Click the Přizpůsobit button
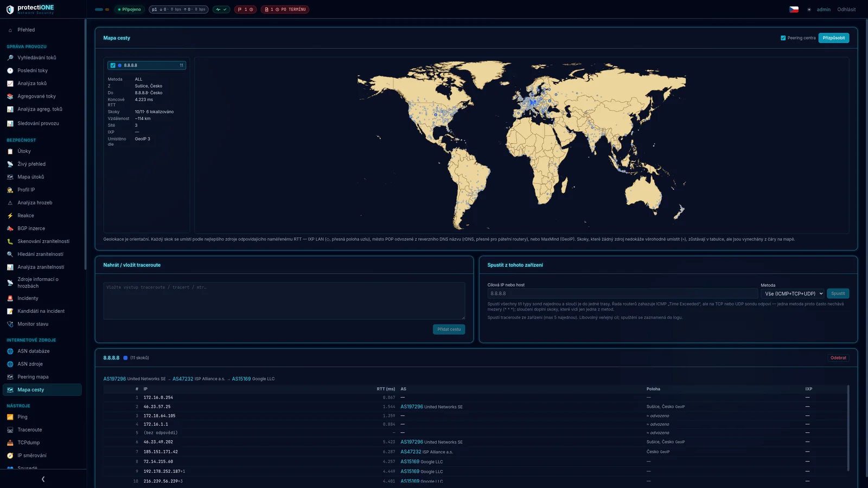868x488 pixels. click(833, 38)
